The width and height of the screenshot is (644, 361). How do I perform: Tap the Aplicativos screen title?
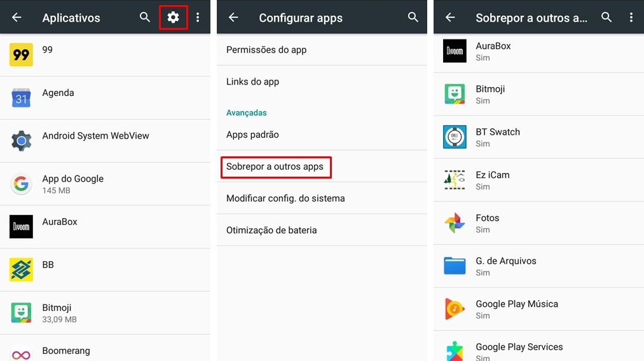(71, 18)
